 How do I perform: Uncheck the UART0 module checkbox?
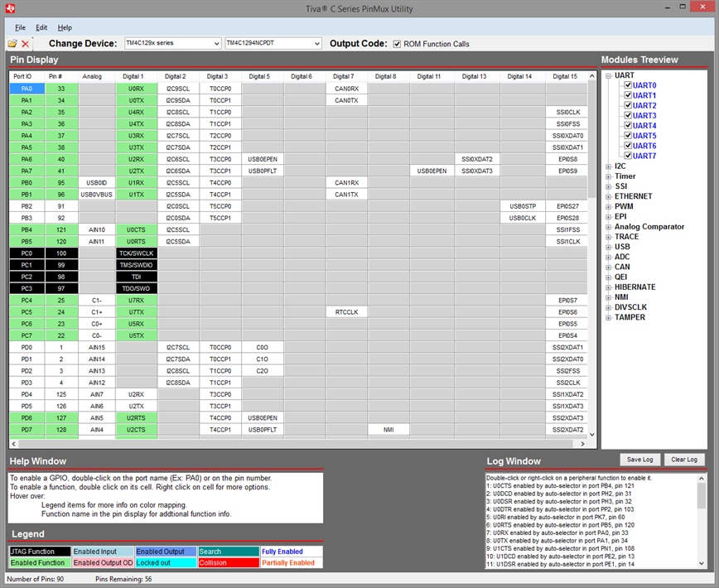tap(628, 84)
